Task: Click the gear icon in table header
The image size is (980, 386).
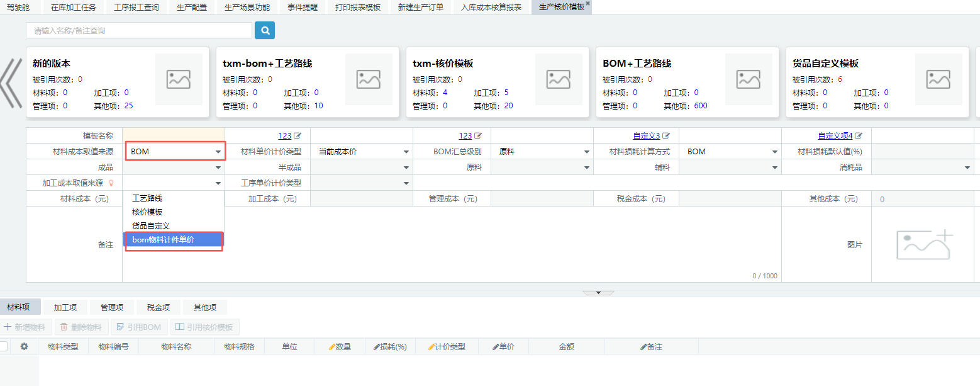Action: click(x=25, y=346)
